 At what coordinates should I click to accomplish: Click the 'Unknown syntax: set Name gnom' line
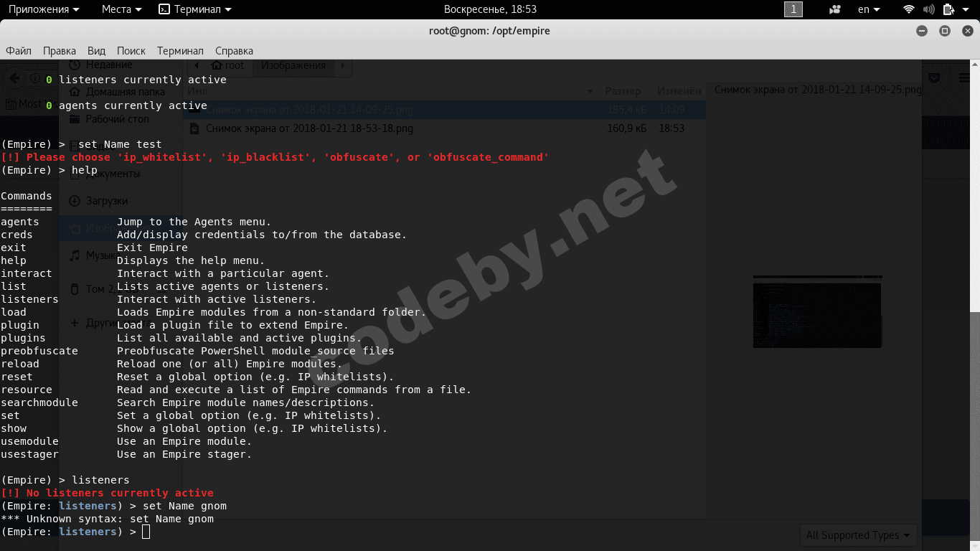pyautogui.click(x=107, y=519)
